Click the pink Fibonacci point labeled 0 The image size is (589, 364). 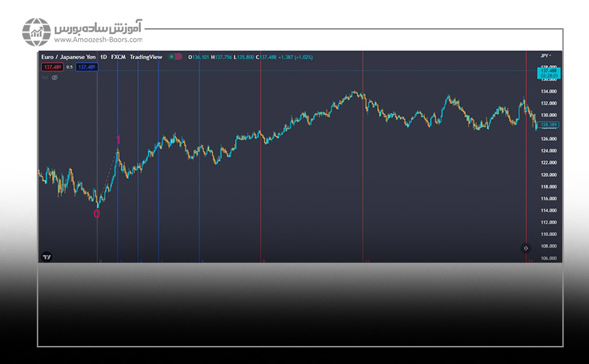[97, 214]
